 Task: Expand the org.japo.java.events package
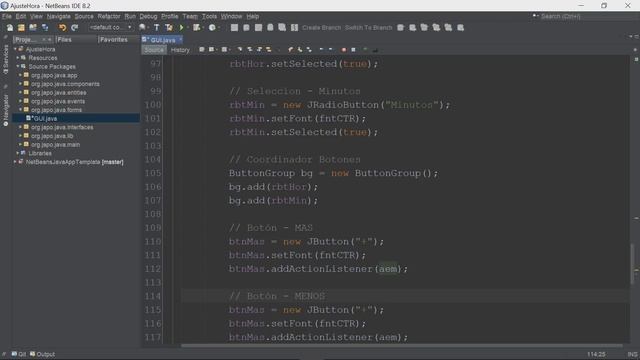20,101
